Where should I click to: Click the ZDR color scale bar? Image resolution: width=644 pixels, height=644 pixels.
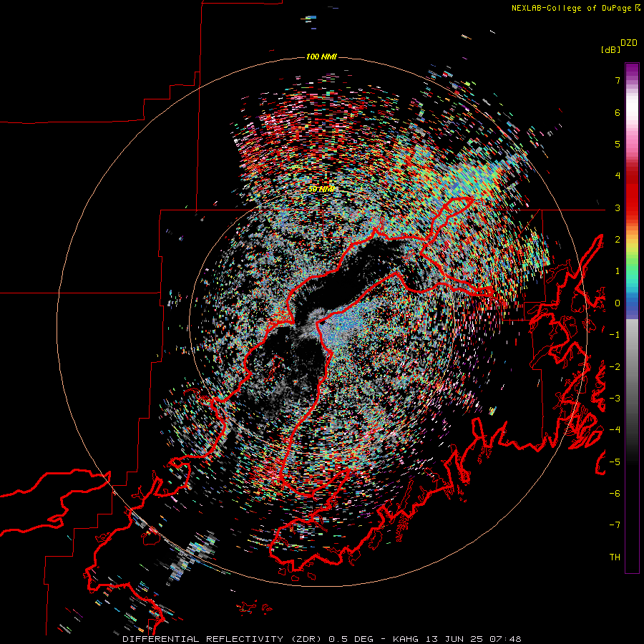632,318
